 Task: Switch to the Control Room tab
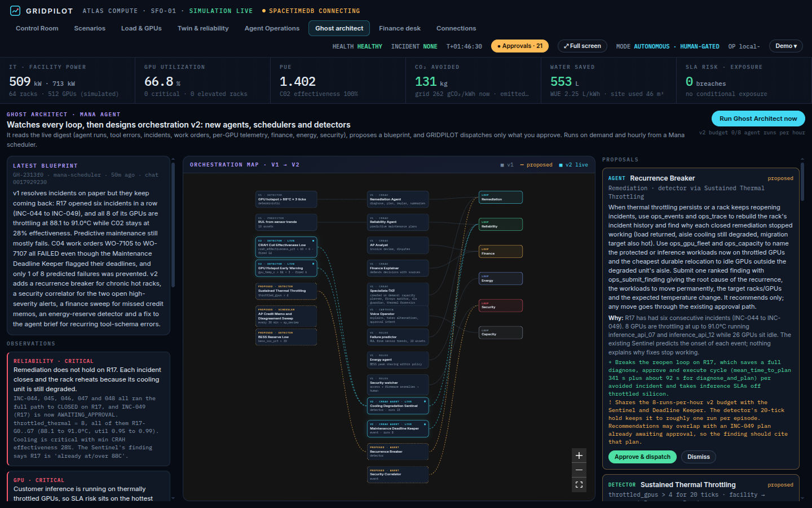click(37, 28)
